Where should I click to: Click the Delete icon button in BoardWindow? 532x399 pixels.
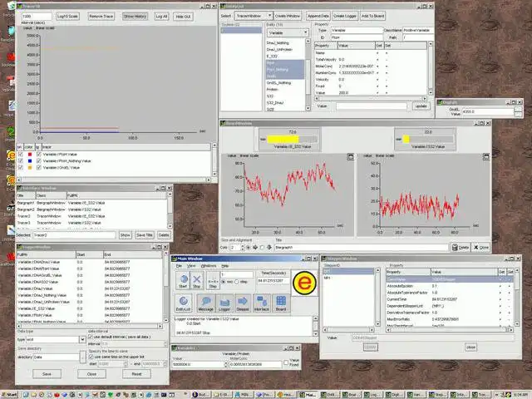pyautogui.click(x=460, y=248)
